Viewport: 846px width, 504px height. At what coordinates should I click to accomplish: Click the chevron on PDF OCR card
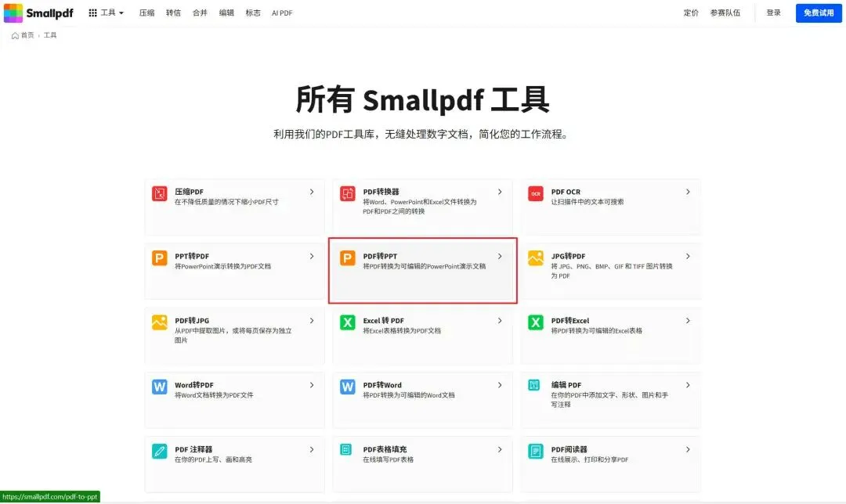(688, 192)
